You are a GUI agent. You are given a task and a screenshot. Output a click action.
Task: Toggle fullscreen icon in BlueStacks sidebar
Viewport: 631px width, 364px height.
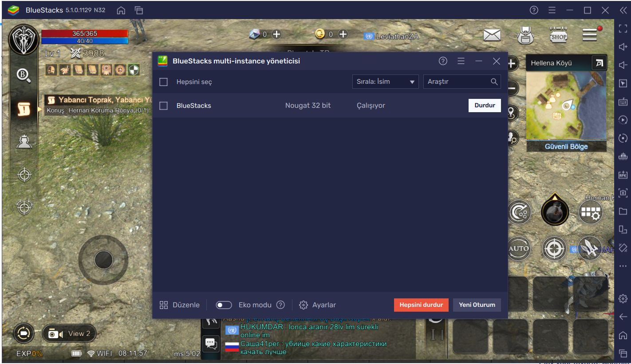pos(623,29)
